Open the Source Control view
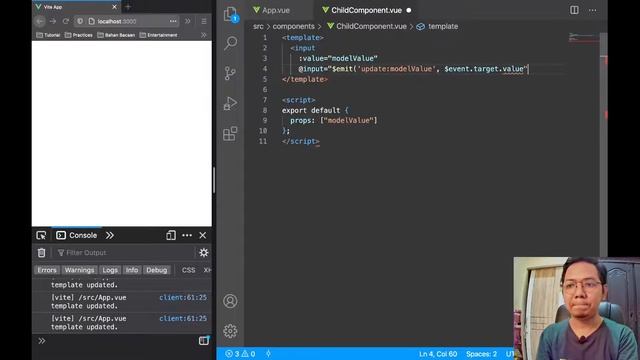 click(230, 73)
